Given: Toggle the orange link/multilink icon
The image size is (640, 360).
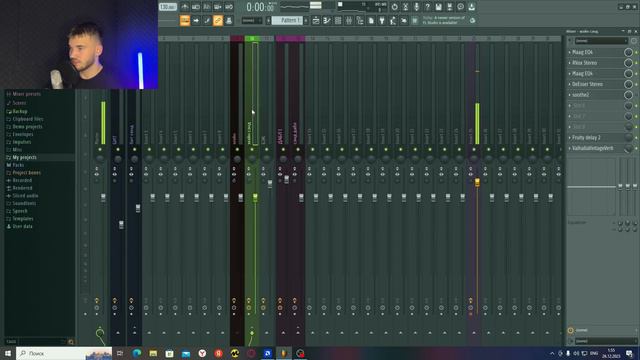Looking at the screenshot, I should click(x=218, y=20).
